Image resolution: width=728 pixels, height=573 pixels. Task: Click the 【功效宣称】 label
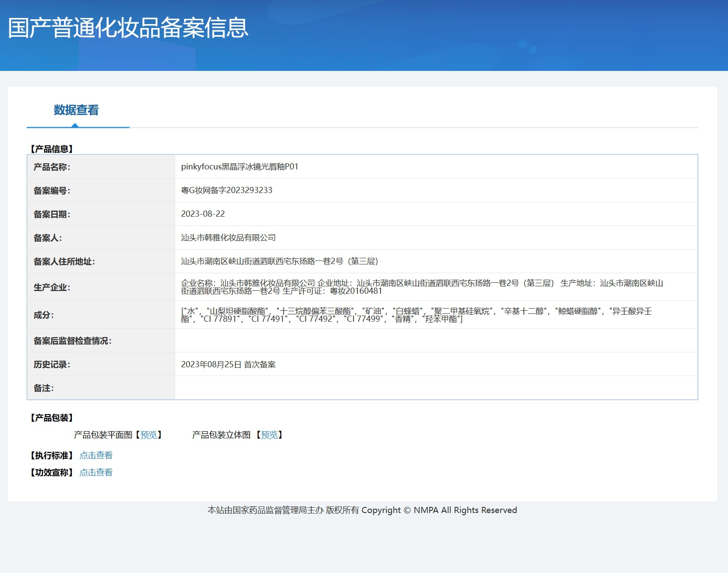pos(52,472)
